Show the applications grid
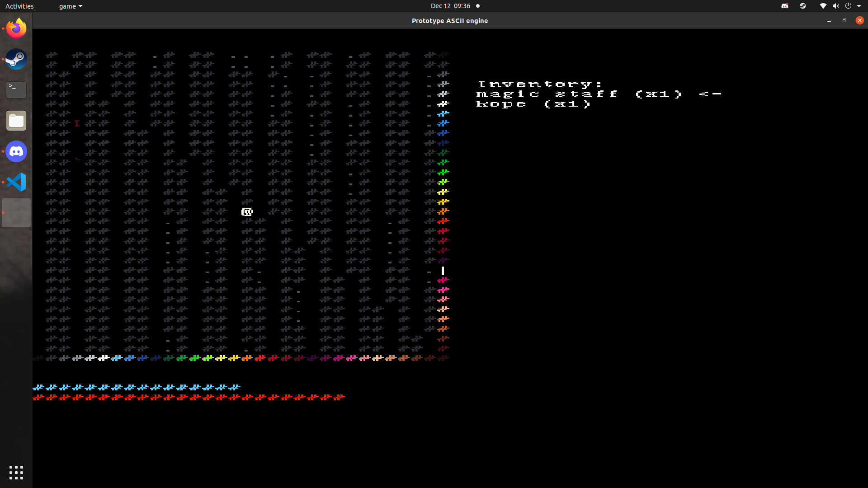868x488 pixels. [x=16, y=473]
